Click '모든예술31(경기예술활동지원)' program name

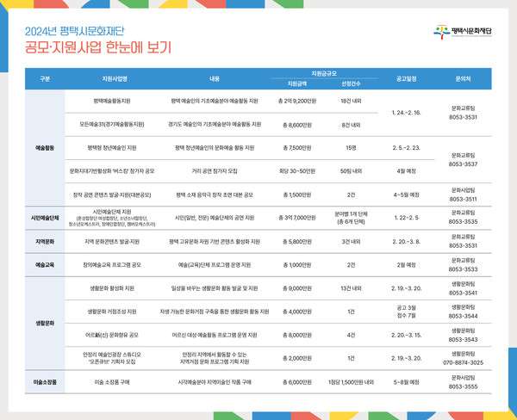tap(112, 124)
